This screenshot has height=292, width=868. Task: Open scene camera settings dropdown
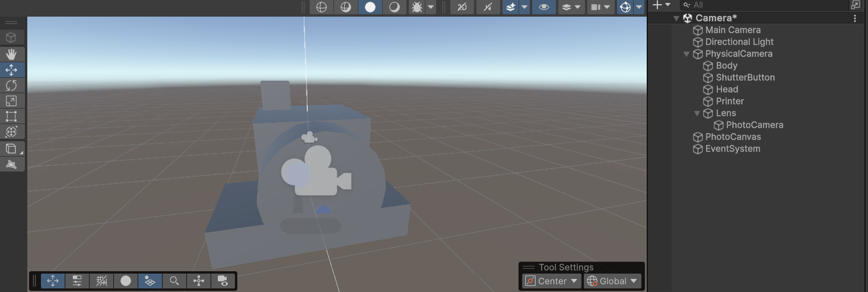click(x=600, y=7)
